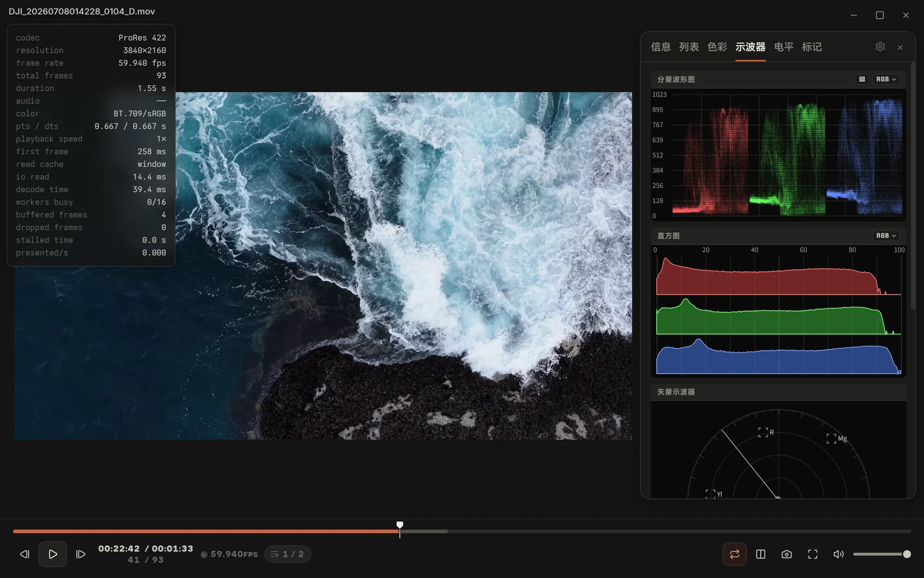Click playback speed 1× value
The height and width of the screenshot is (578, 924).
click(161, 139)
